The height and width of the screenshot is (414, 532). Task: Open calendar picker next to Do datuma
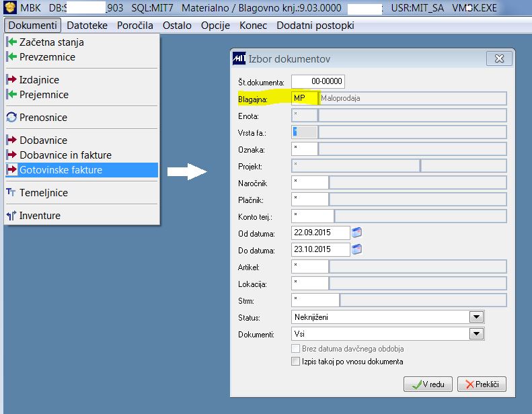(x=356, y=249)
